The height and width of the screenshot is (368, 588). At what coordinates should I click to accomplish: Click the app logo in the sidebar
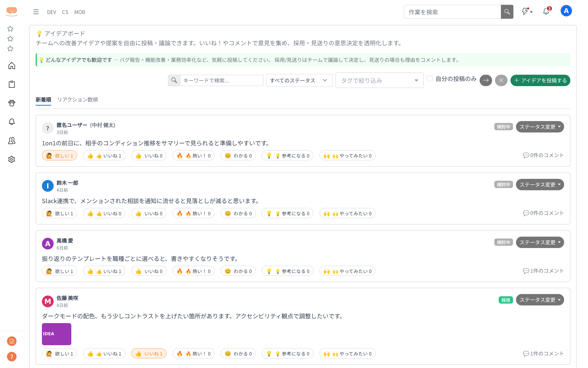(12, 11)
